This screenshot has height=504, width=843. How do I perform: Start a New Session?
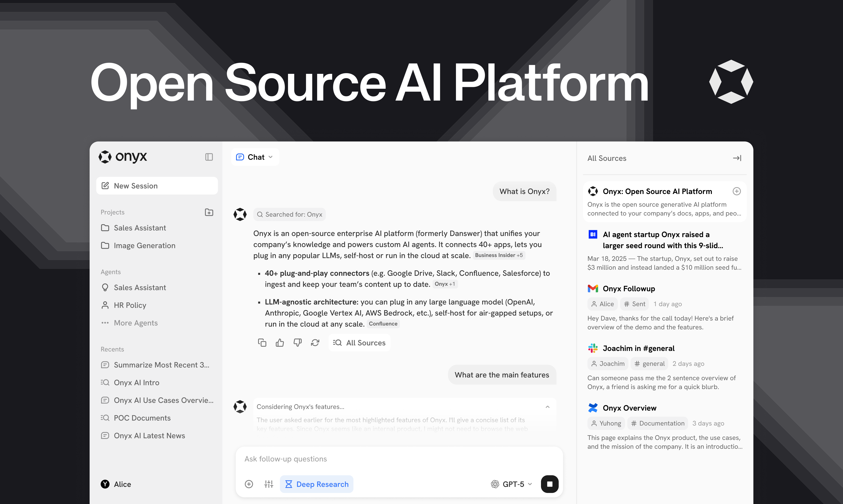coord(157,186)
